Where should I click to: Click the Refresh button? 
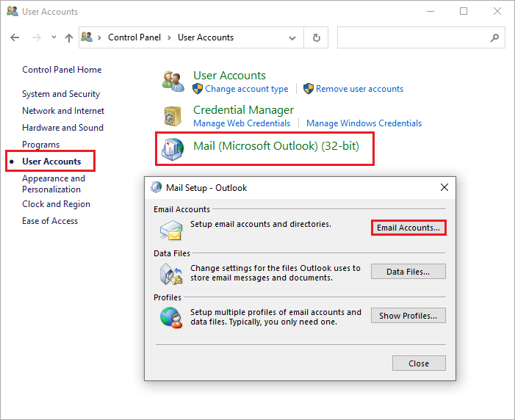[x=317, y=37]
